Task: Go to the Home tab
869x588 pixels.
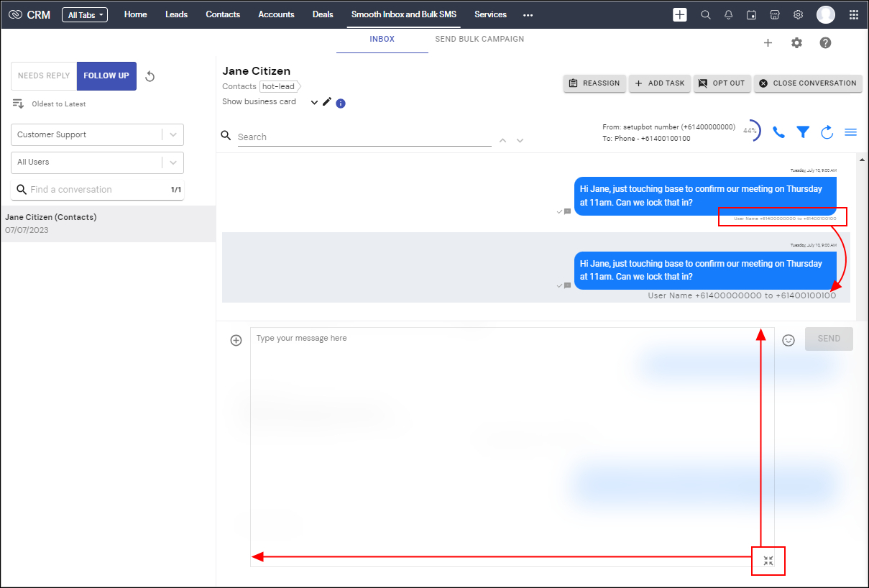Action: (x=136, y=14)
